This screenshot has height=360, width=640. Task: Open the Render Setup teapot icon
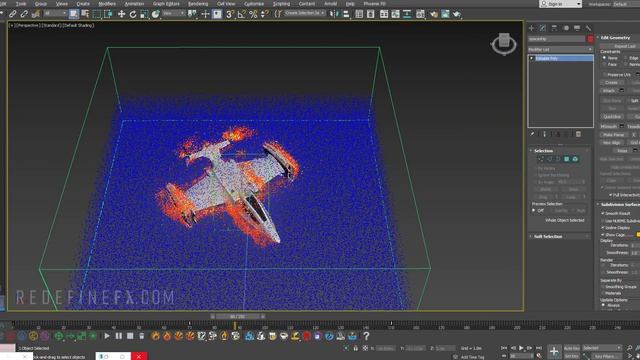433,14
